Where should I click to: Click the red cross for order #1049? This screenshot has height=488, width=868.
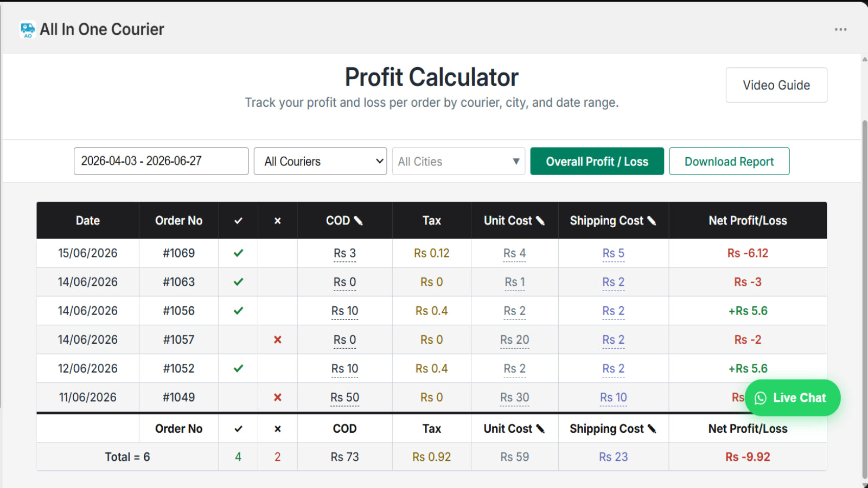(278, 397)
